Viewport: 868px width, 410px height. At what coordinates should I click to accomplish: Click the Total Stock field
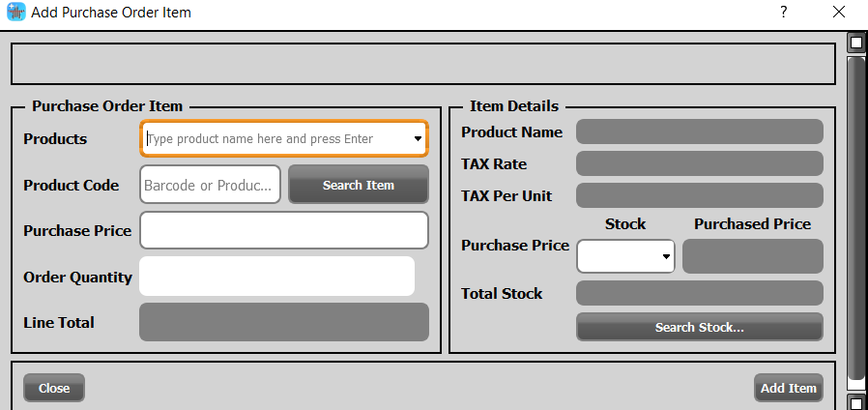click(699, 293)
